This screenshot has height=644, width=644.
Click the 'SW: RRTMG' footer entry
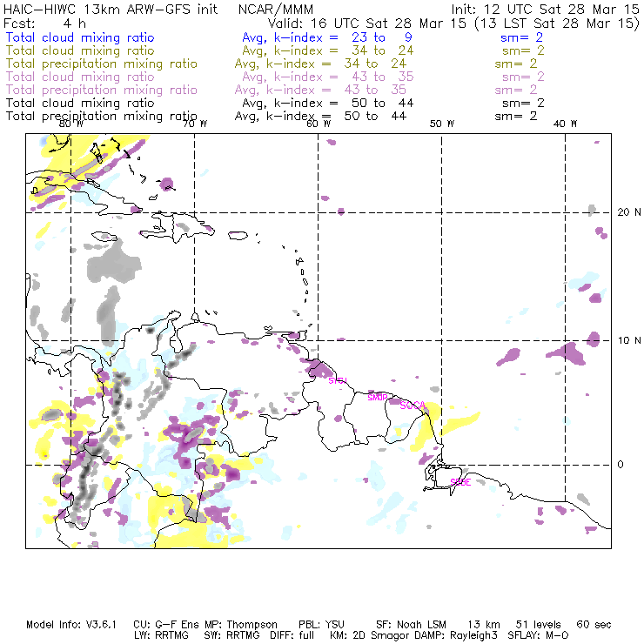(x=232, y=635)
